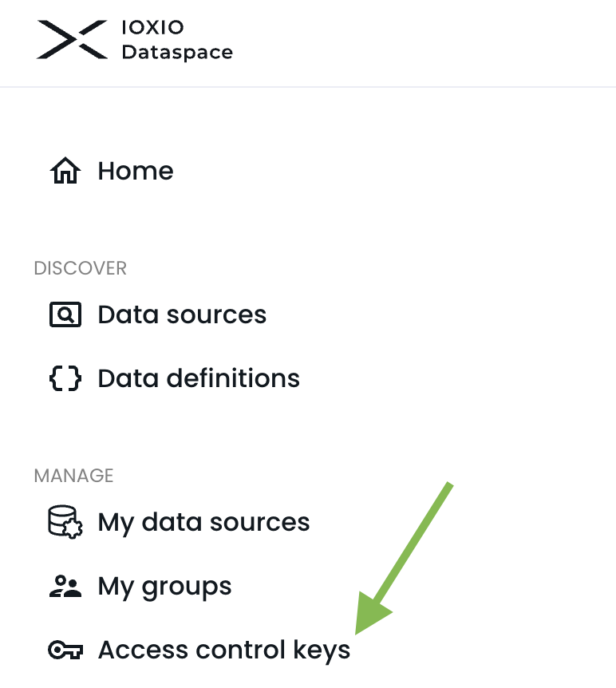Click the people icon beside My groups
Viewport: 616px width, 688px height.
[x=66, y=585]
